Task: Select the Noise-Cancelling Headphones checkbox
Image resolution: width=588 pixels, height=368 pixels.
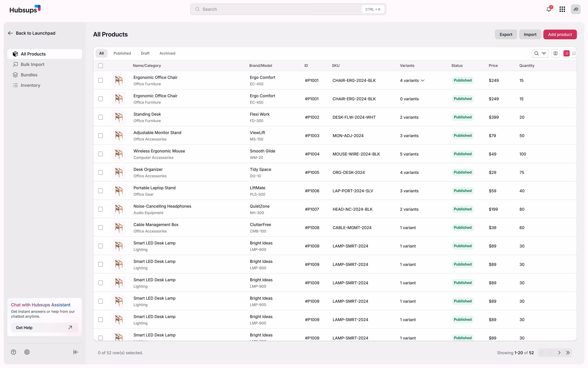Action: 100,209
